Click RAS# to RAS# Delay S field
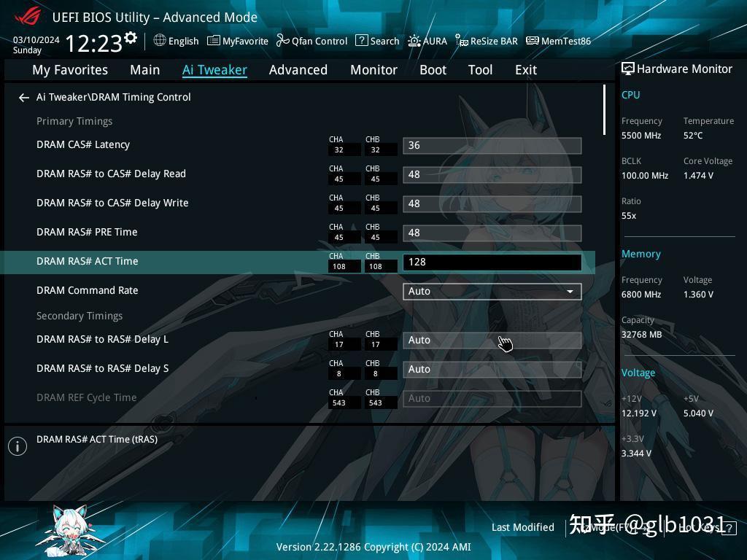This screenshot has height=560, width=747. tap(492, 369)
